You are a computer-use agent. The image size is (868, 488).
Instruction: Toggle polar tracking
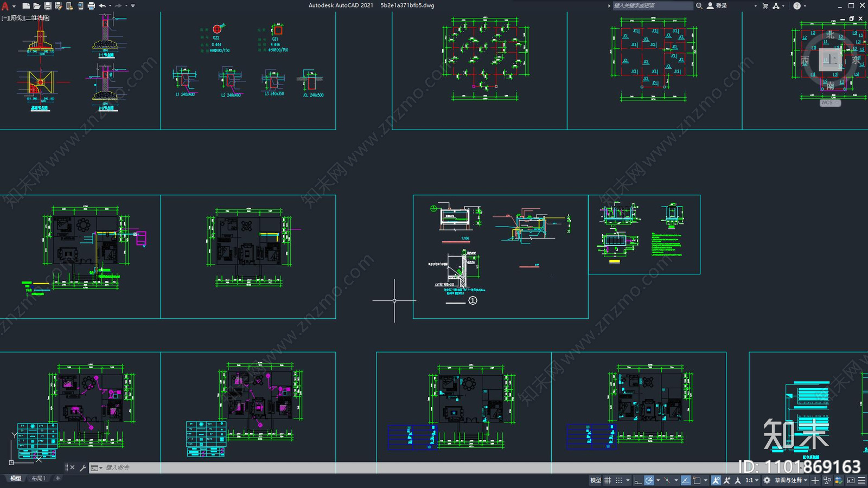pyautogui.click(x=649, y=480)
